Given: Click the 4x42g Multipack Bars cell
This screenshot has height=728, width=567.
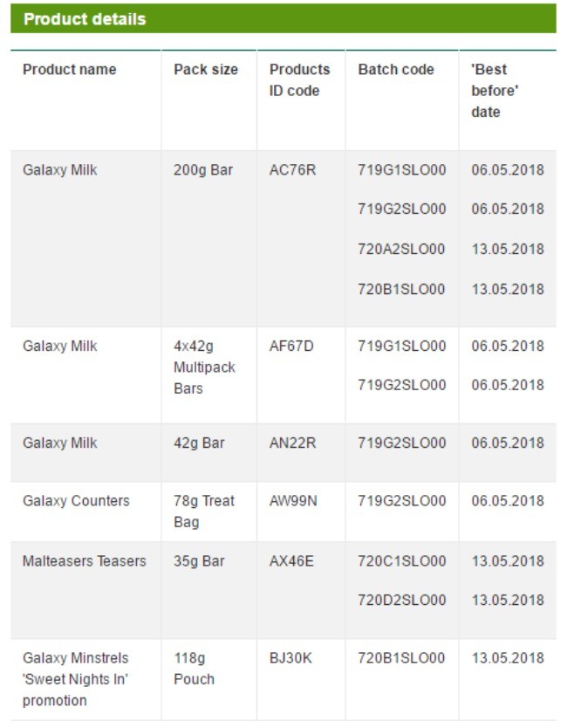Looking at the screenshot, I should coord(204,367).
